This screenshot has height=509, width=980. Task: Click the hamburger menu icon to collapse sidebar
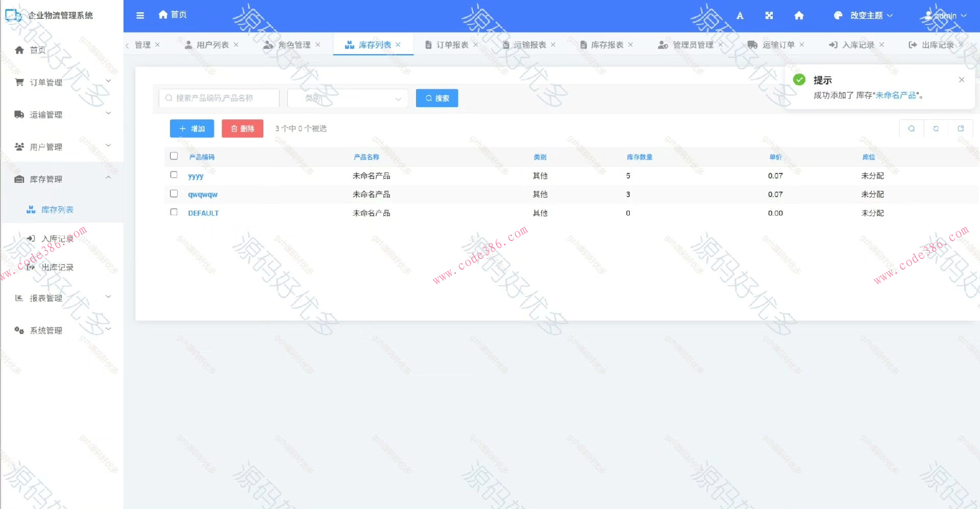(x=140, y=15)
